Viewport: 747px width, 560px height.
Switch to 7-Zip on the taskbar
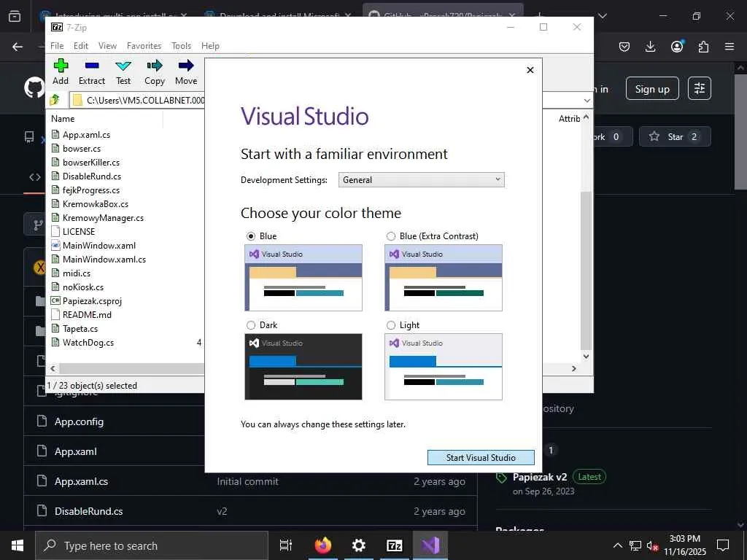(395, 545)
